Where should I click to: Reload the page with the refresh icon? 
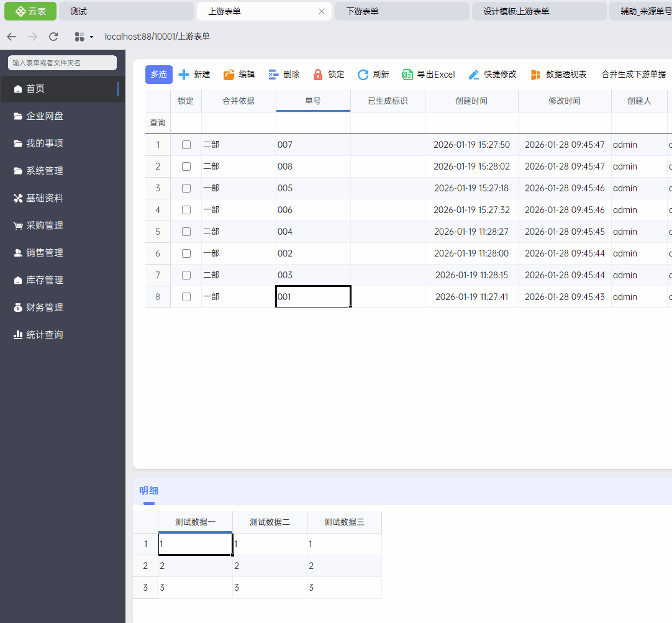(53, 37)
